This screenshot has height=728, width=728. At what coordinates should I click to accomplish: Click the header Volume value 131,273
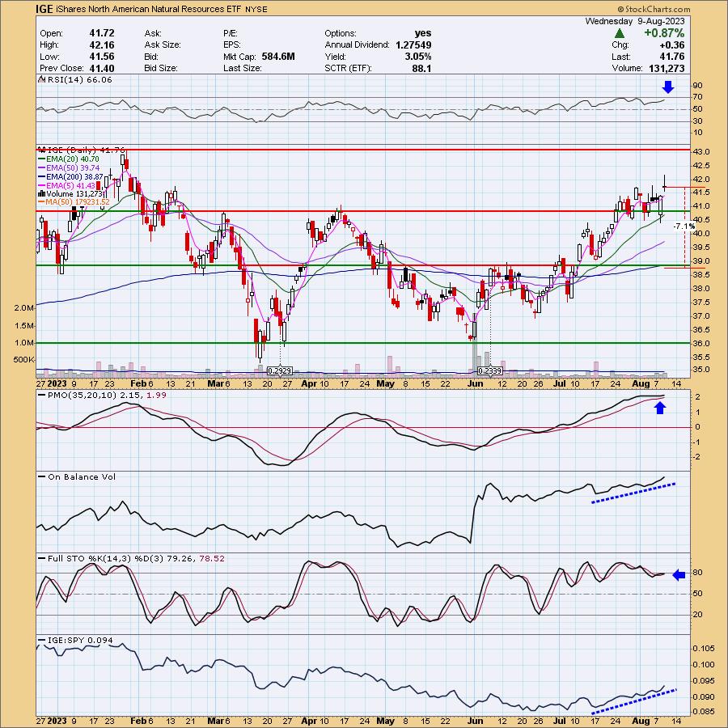665,68
